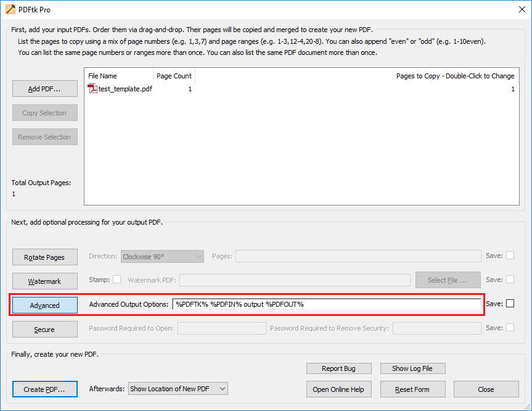Click the Password Required to Remove Security field
This screenshot has width=532, height=411.
click(437, 328)
